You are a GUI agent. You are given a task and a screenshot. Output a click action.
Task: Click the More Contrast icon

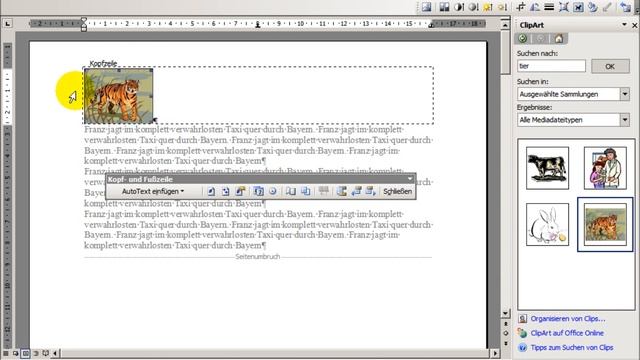[x=459, y=7]
